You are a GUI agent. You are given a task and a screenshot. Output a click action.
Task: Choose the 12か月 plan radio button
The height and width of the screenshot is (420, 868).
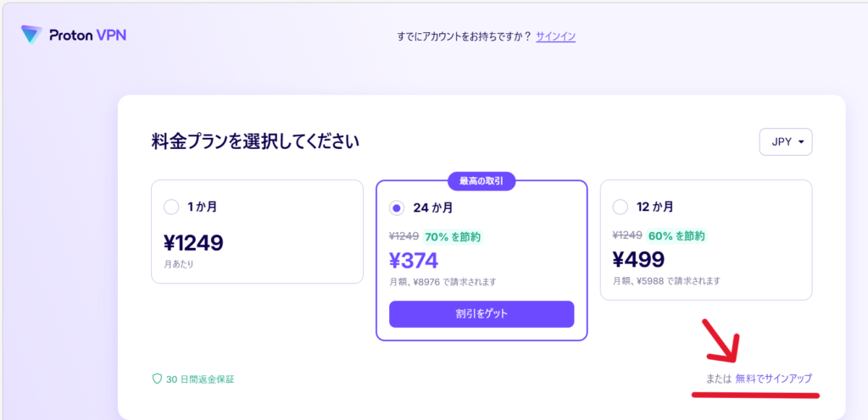[620, 207]
